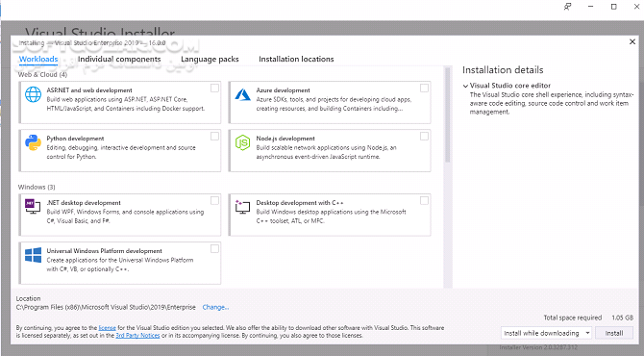Viewport: 644px width, 356px height.
Task: Close the installing workloads dialog
Action: click(x=632, y=42)
